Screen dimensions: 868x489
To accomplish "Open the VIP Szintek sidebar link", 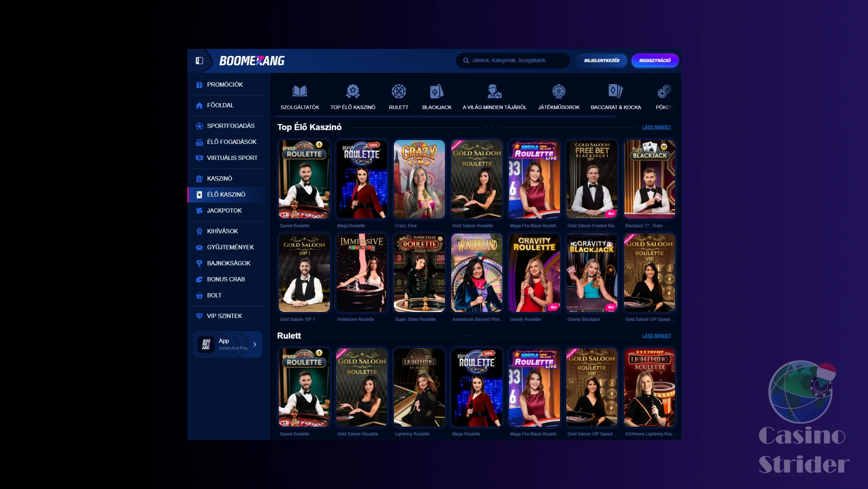I will click(229, 316).
